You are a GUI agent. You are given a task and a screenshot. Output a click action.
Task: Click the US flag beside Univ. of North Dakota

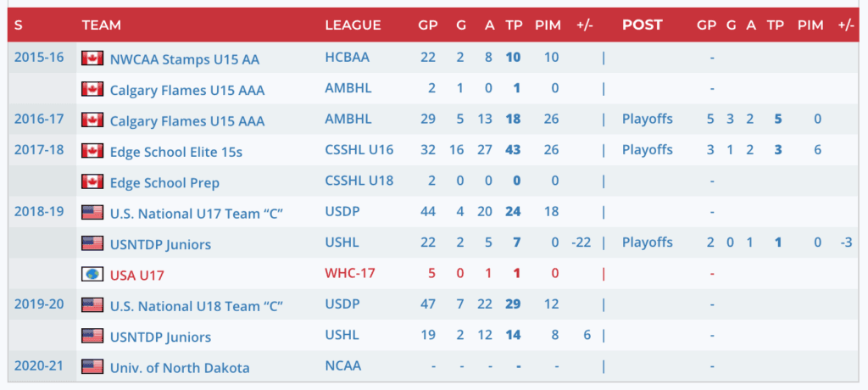click(92, 367)
